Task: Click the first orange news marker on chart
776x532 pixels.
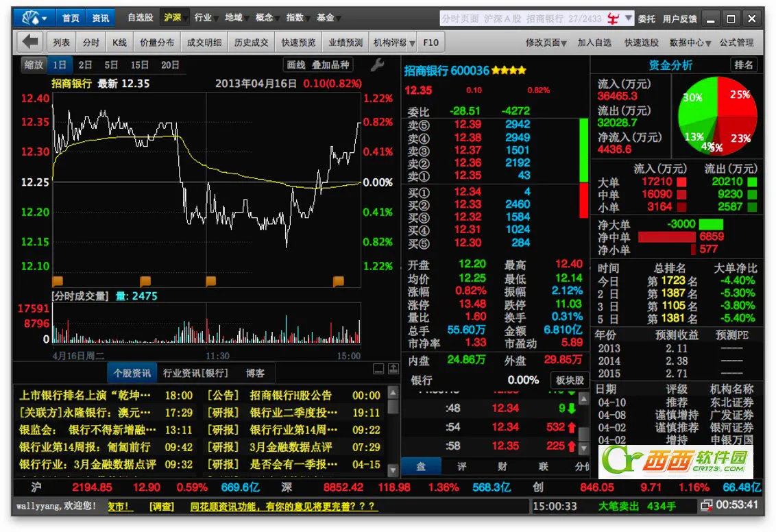Action: click(58, 281)
